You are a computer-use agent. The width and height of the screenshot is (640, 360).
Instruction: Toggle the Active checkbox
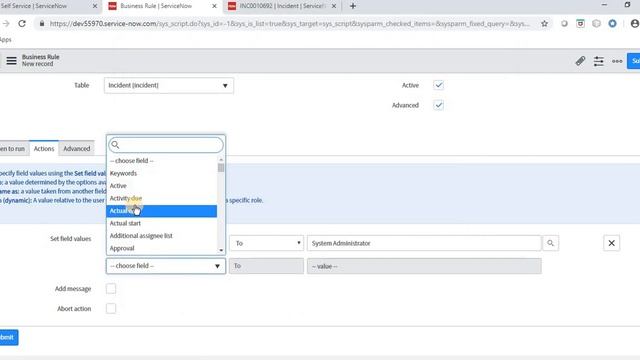pyautogui.click(x=438, y=85)
